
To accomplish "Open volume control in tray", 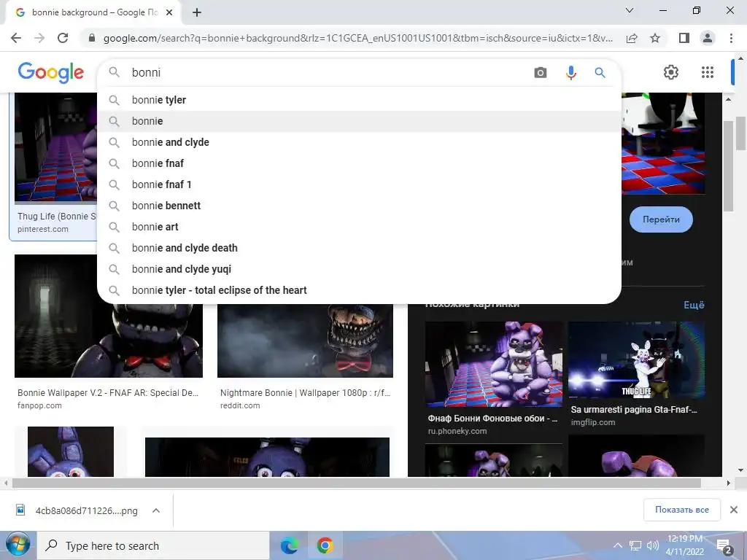I will pyautogui.click(x=653, y=545).
